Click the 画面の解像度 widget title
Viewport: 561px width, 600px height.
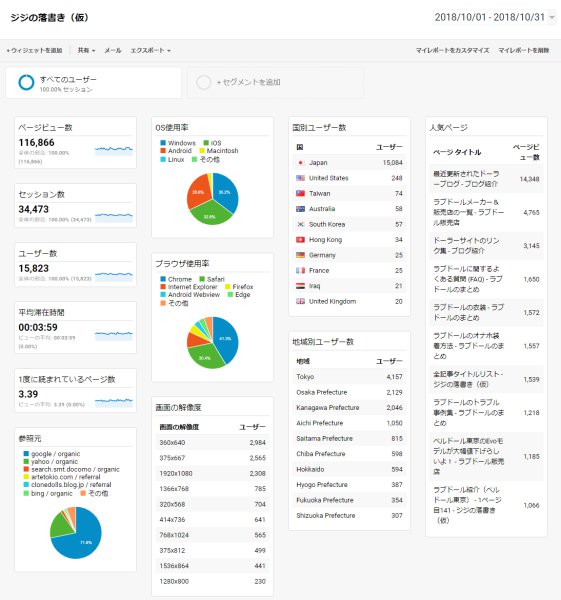coord(178,408)
